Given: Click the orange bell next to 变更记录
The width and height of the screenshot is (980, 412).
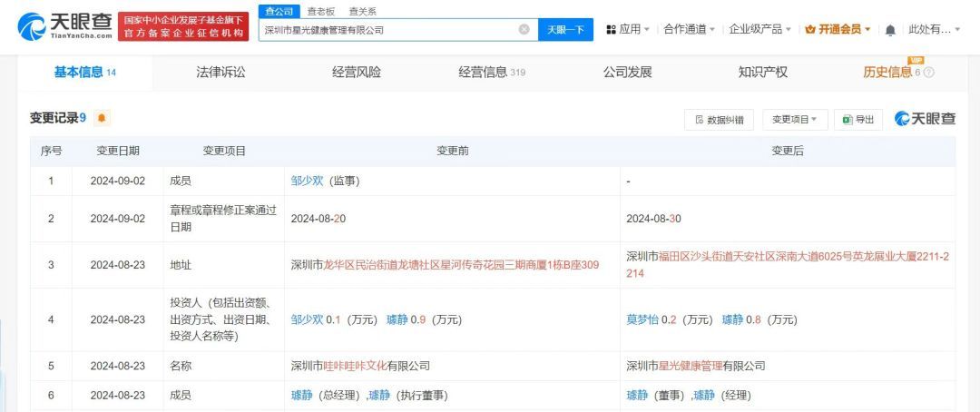Looking at the screenshot, I should tap(102, 118).
